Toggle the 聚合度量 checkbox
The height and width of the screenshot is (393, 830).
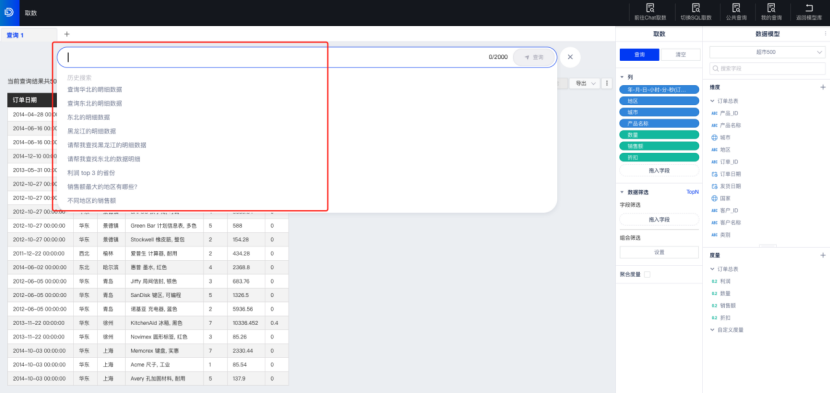point(647,274)
